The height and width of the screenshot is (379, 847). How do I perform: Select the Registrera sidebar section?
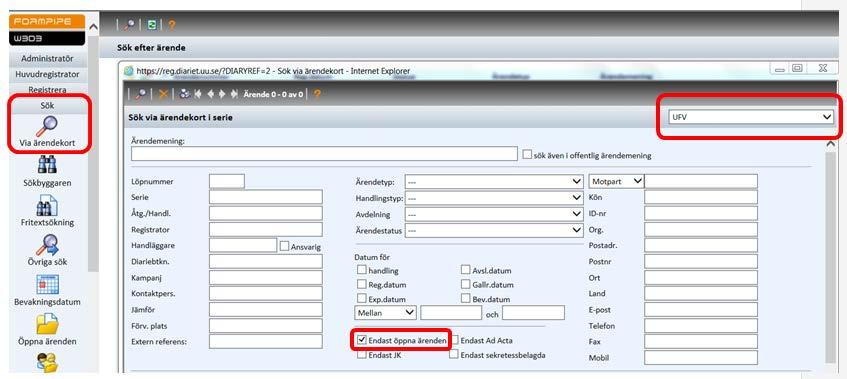[x=48, y=90]
